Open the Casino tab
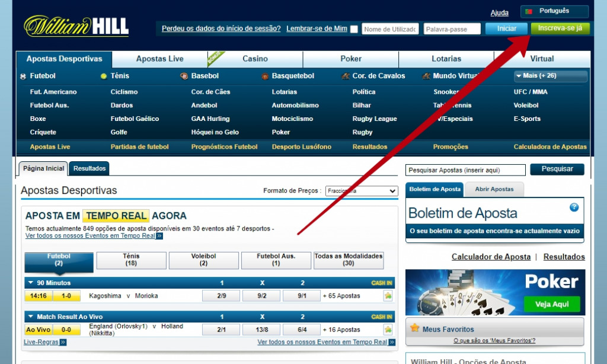This screenshot has width=607, height=364. click(x=255, y=59)
